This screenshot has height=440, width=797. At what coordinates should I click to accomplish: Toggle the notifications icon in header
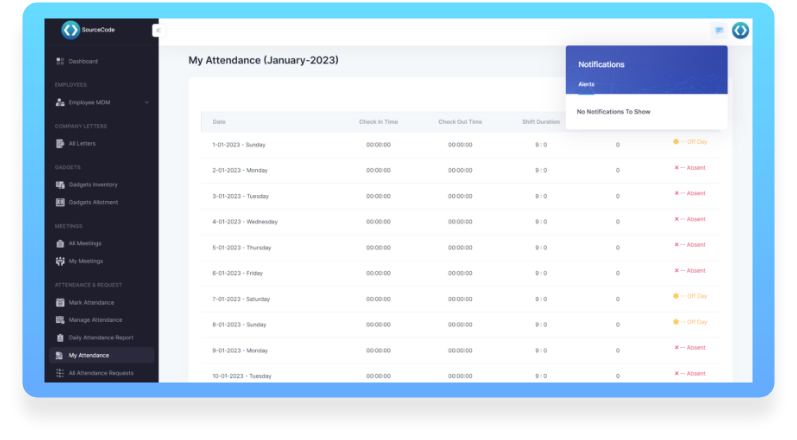click(x=718, y=31)
